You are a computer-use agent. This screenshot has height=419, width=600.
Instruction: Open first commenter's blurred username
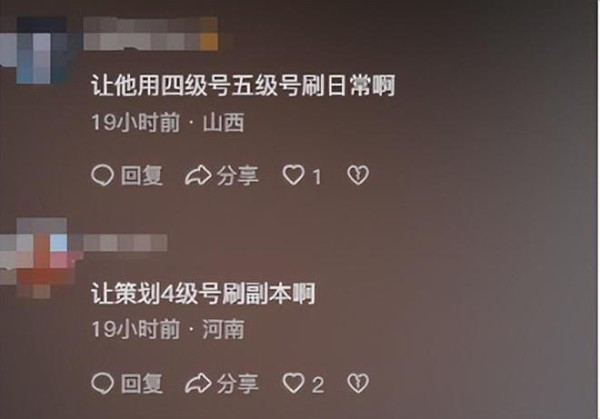(151, 34)
